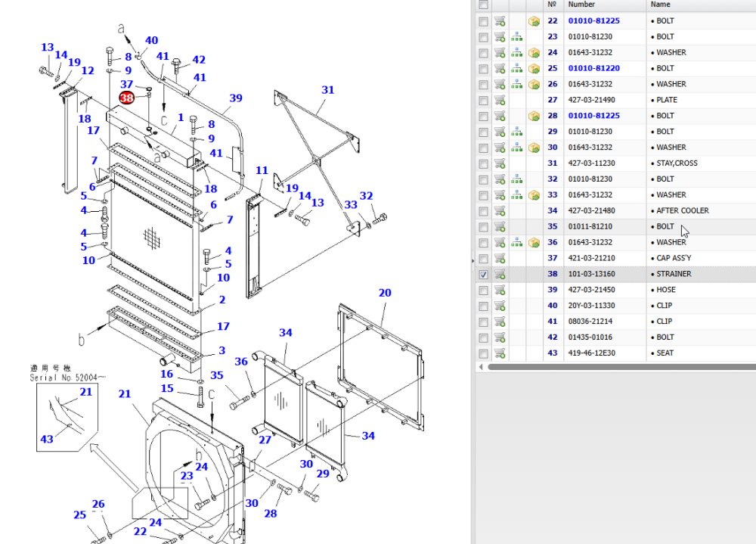756x544 pixels.
Task: Add part 31 STAY,CROSS to cart
Action: 500,163
